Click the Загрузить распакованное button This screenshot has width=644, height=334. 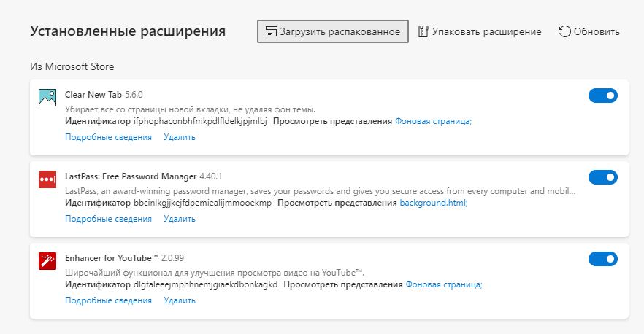[x=333, y=31]
